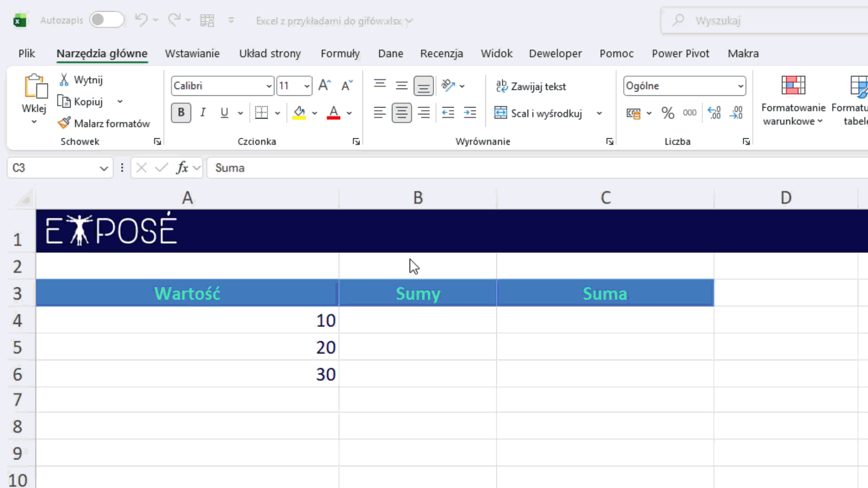The width and height of the screenshot is (868, 488).
Task: Toggle Italic formatting button
Action: [203, 113]
